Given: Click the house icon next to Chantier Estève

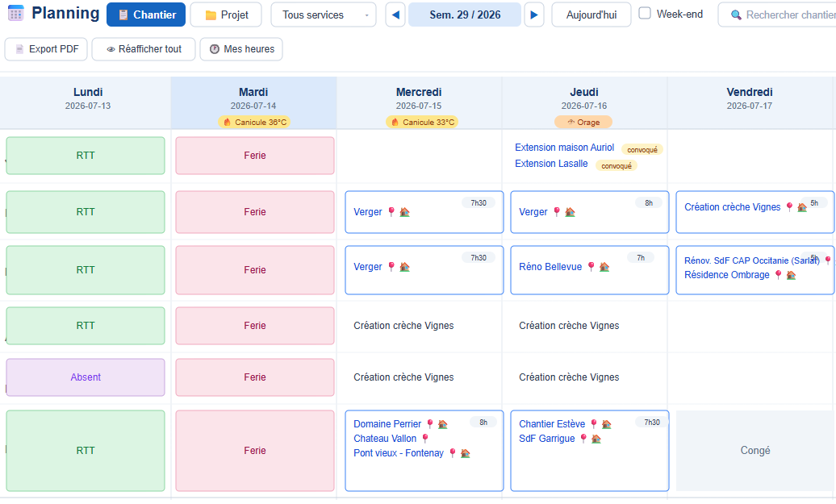Looking at the screenshot, I should (x=606, y=424).
